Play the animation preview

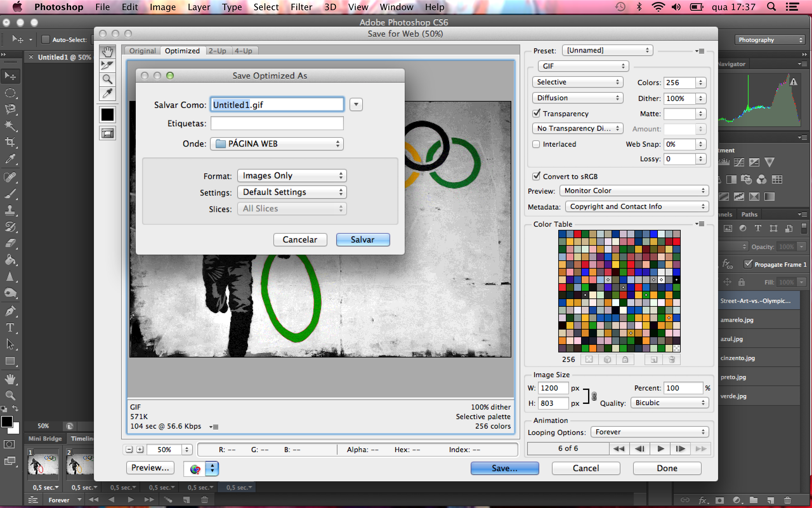coord(660,449)
